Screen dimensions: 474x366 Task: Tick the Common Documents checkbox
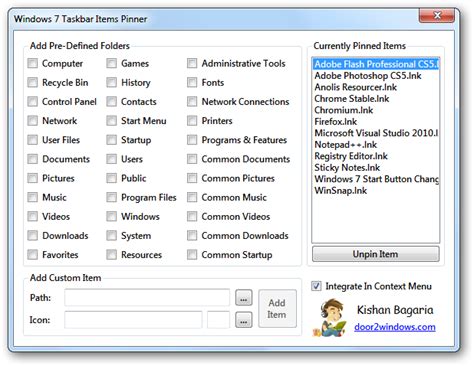192,159
